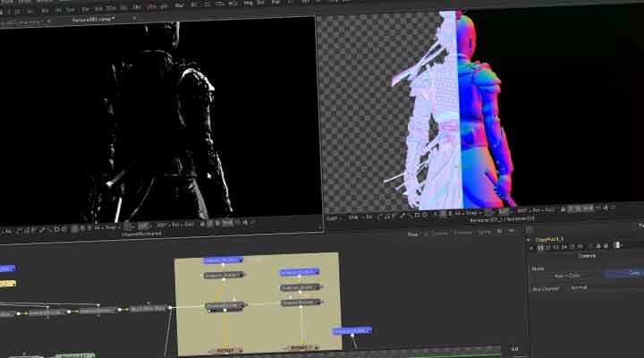Click the white bucket icon in inspector header

pos(617,245)
